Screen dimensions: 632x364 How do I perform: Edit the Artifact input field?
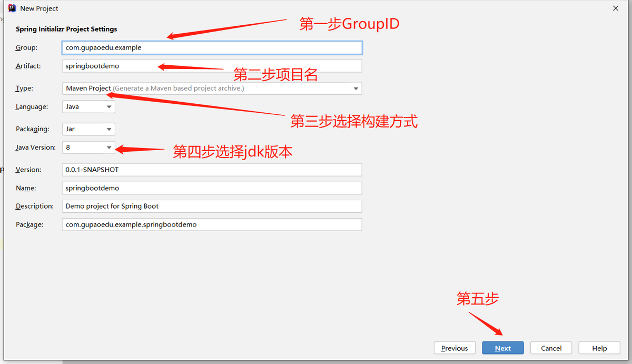click(212, 66)
